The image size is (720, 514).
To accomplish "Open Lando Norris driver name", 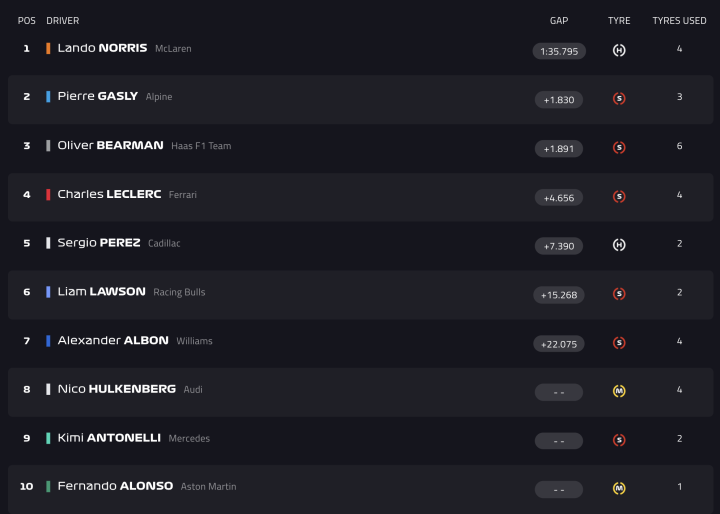I will [102, 48].
